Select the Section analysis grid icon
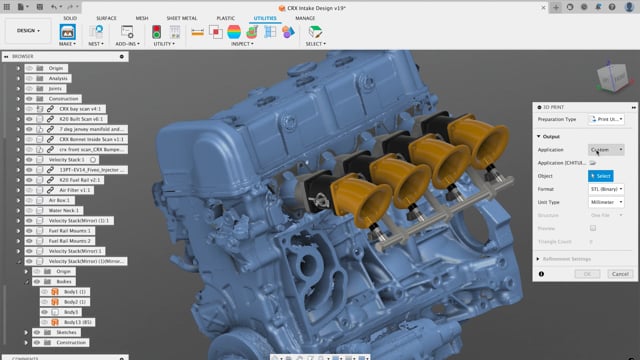640x360 pixels. tap(270, 32)
